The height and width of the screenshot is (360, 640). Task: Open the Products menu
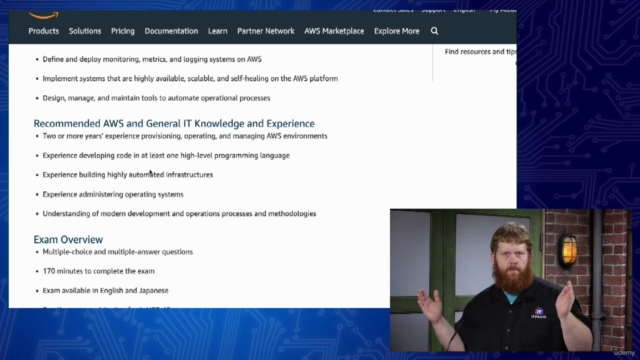(44, 31)
